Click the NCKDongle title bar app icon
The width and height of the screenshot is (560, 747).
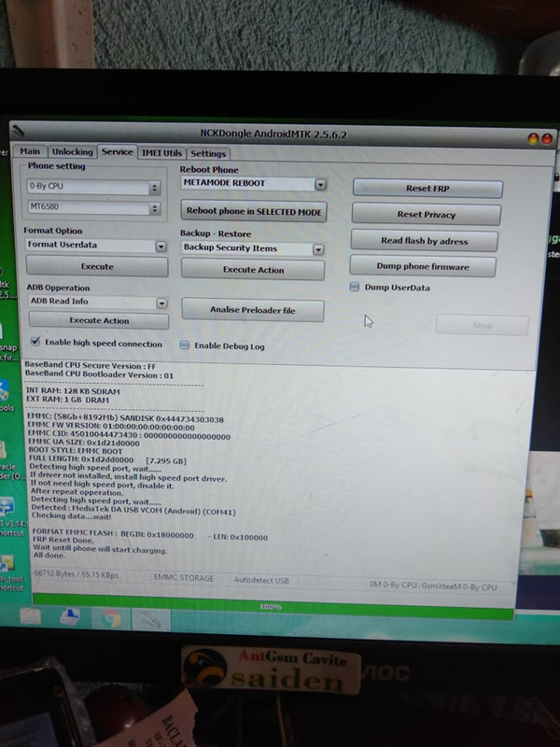(x=19, y=130)
